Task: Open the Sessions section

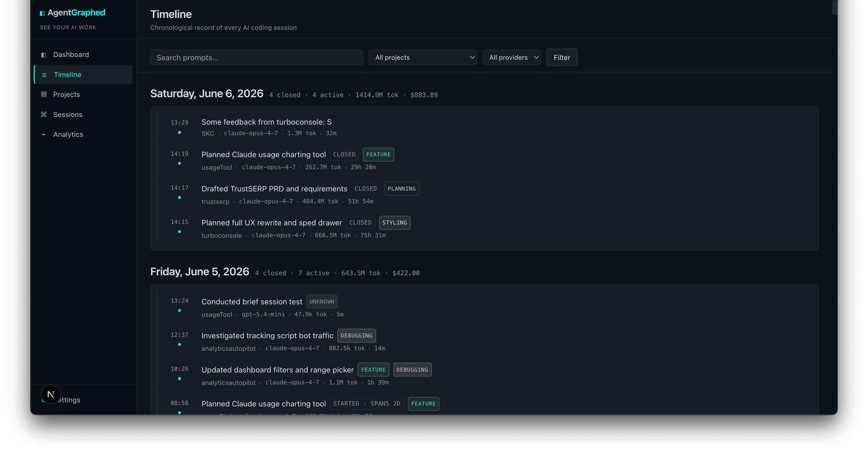Action: coord(83,115)
